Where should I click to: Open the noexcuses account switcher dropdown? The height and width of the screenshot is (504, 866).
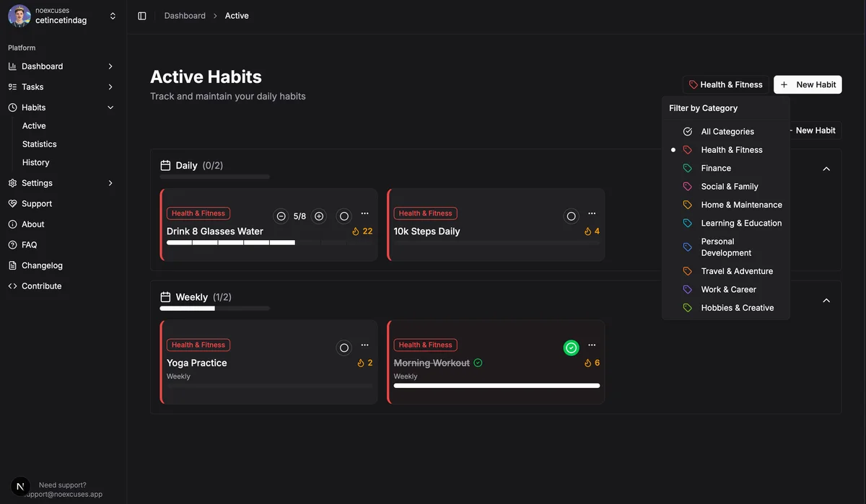coord(113,16)
